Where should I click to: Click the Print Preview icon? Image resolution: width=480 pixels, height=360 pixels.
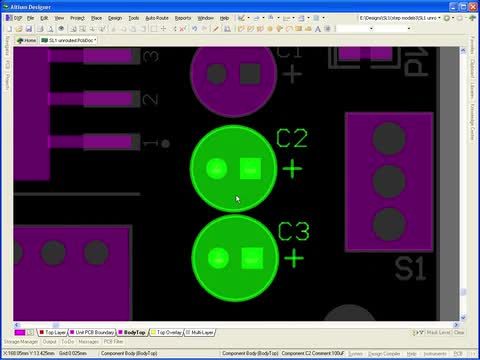point(50,29)
